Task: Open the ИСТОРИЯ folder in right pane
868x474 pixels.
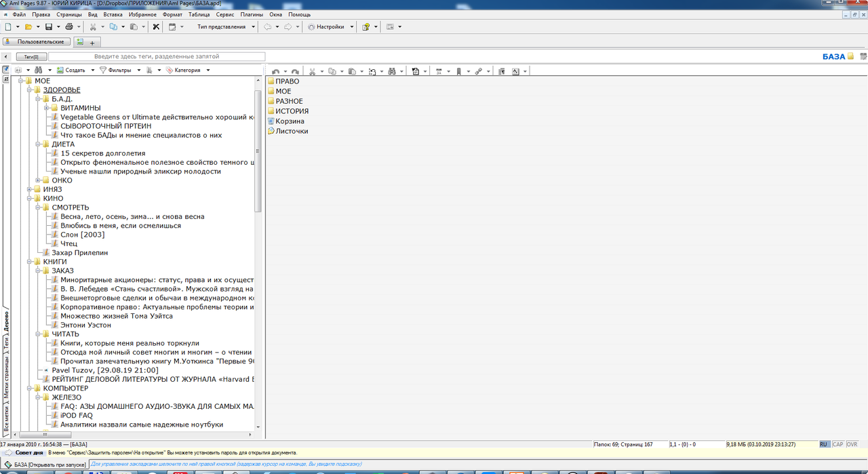Action: 288,111
